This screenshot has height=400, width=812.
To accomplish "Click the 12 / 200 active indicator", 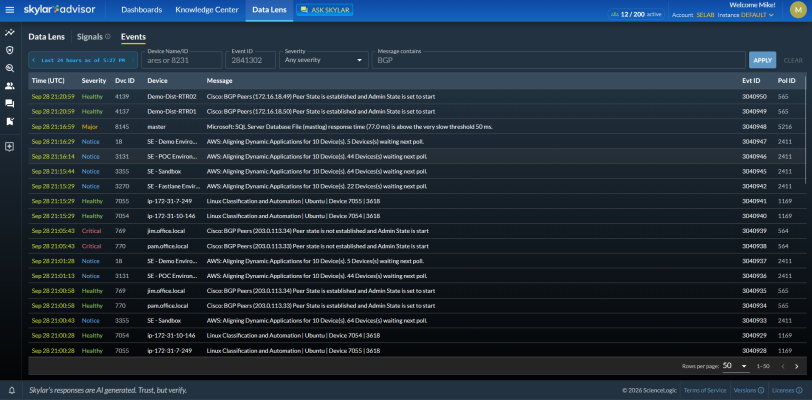I will click(637, 15).
